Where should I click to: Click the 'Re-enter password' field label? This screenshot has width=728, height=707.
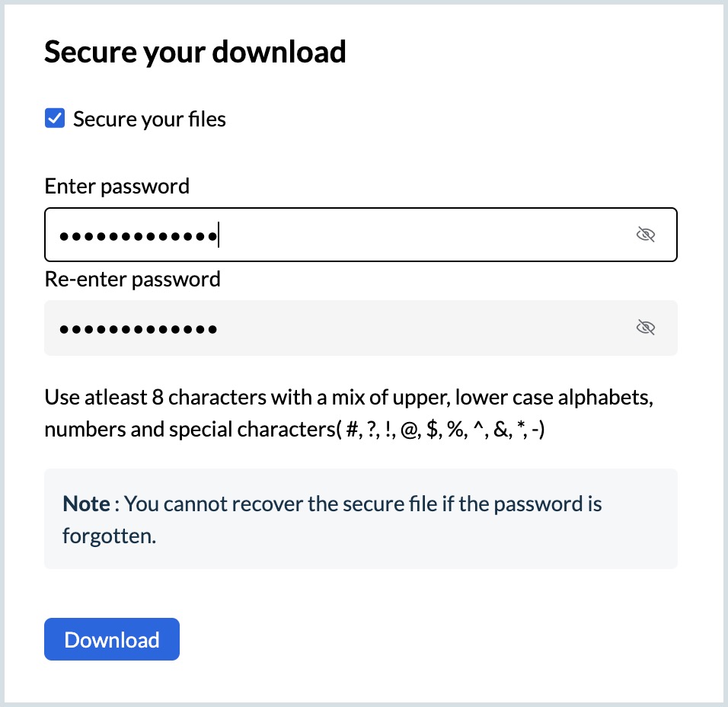pos(133,279)
